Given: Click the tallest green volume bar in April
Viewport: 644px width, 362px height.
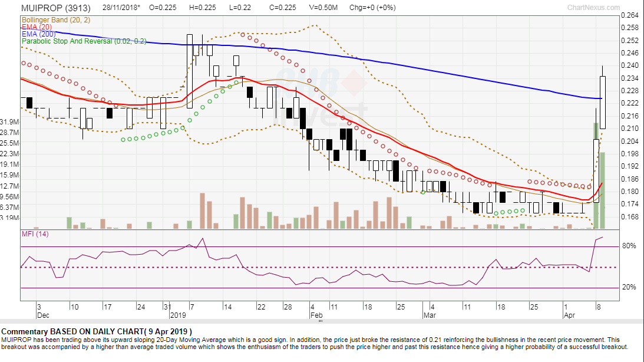Looking at the screenshot, I should (x=596, y=176).
